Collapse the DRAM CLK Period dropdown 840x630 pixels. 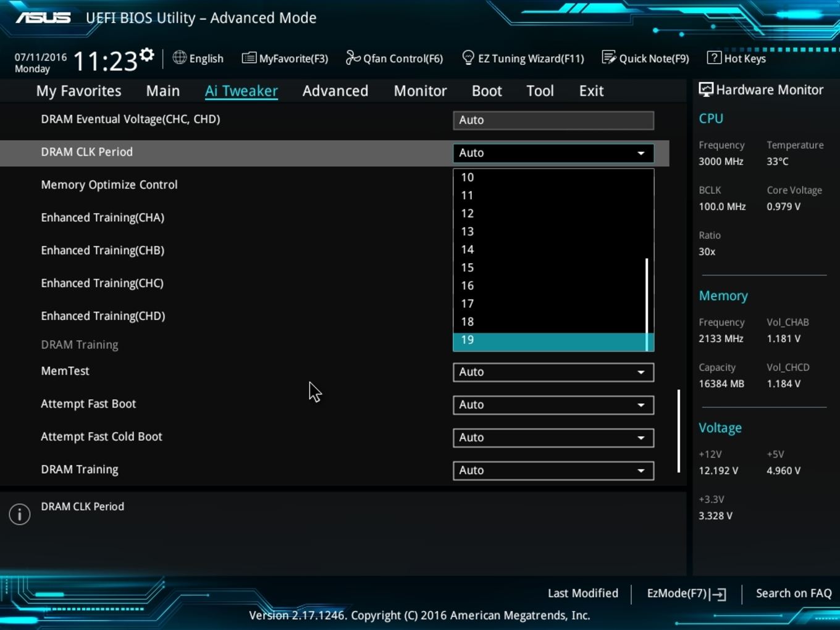(553, 153)
